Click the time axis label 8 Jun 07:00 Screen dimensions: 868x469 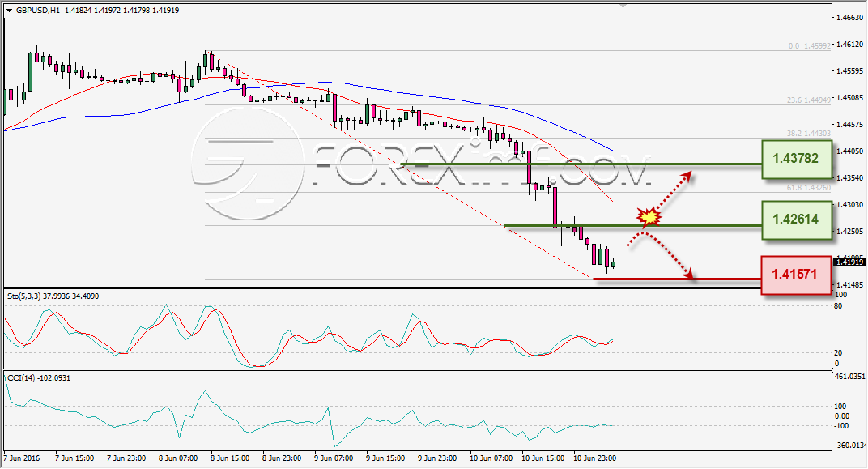(x=178, y=458)
